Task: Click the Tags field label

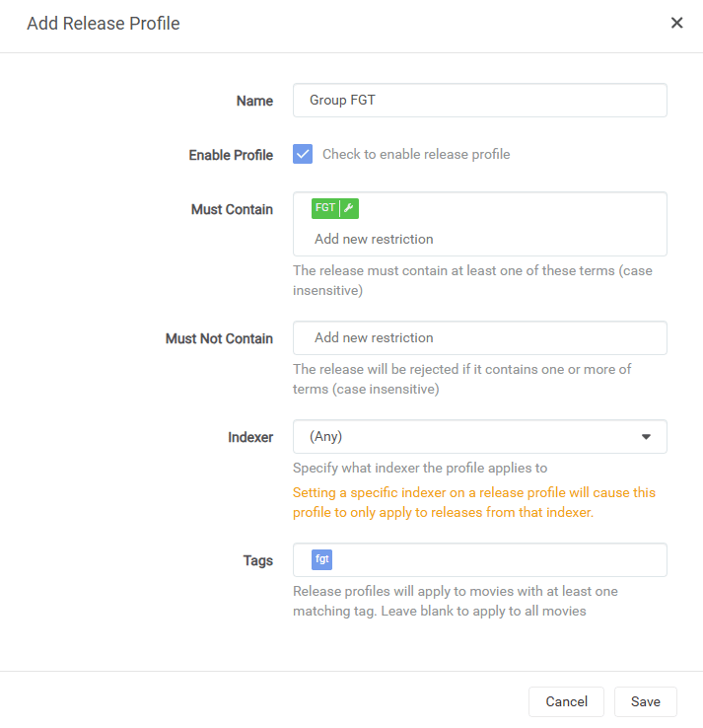Action: [258, 560]
